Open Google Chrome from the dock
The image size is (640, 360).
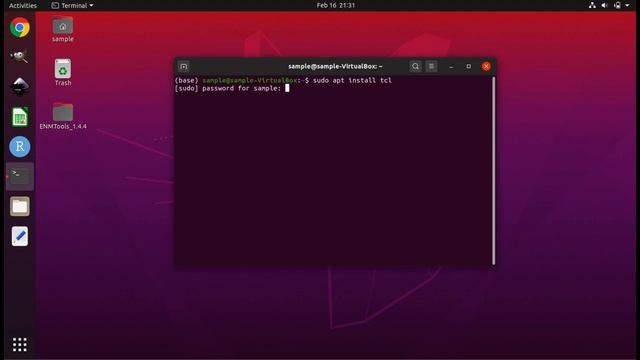20,27
